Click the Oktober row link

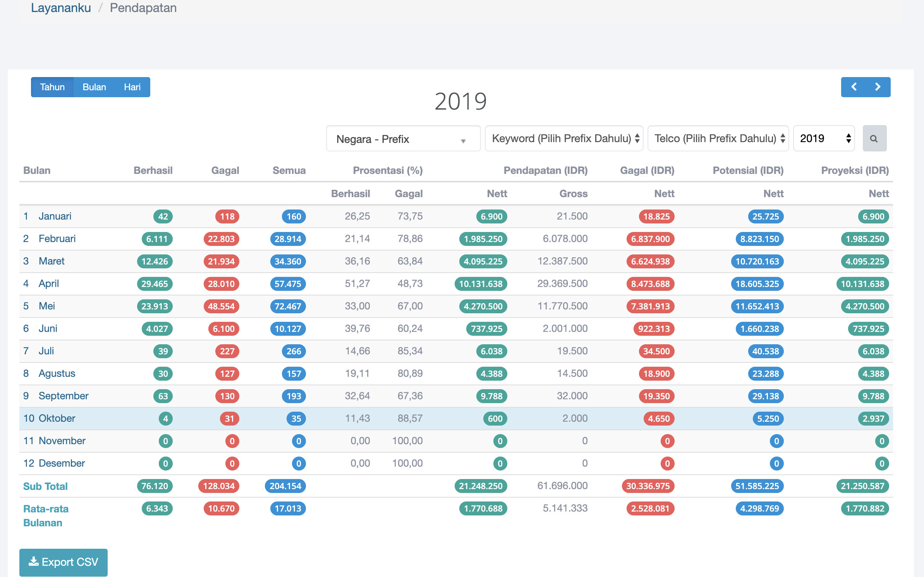pyautogui.click(x=57, y=418)
